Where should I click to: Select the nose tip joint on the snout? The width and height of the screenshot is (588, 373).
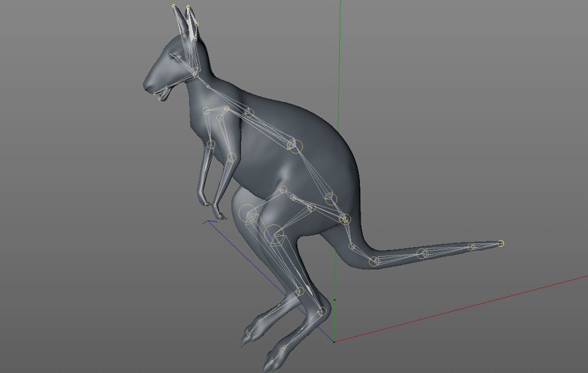tap(154, 93)
